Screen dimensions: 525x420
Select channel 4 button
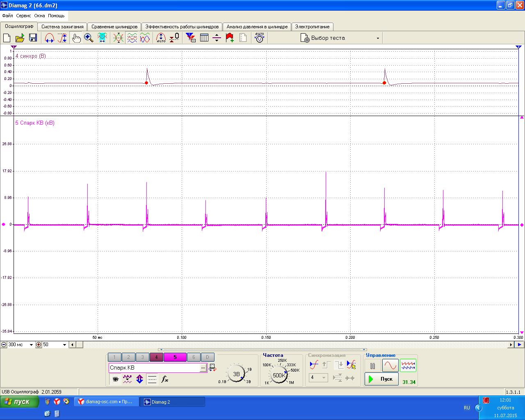(x=156, y=357)
